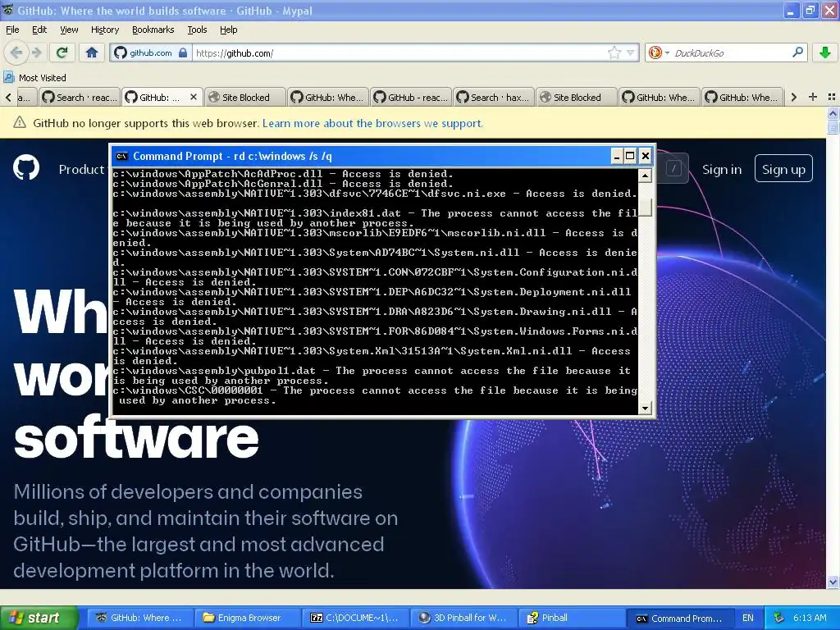Switch to 3D Pinball taskbar item
Screen dimensions: 840x630
464,618
